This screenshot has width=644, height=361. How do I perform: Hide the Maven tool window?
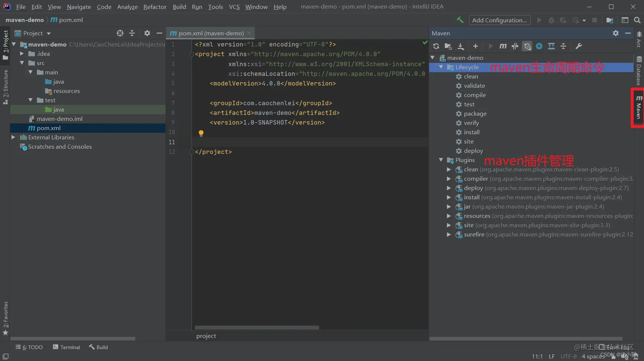click(628, 33)
